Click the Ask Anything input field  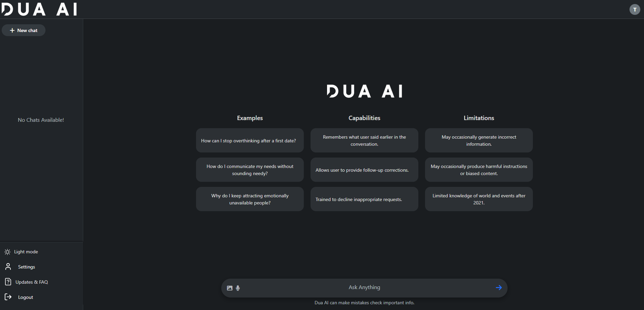coord(364,287)
